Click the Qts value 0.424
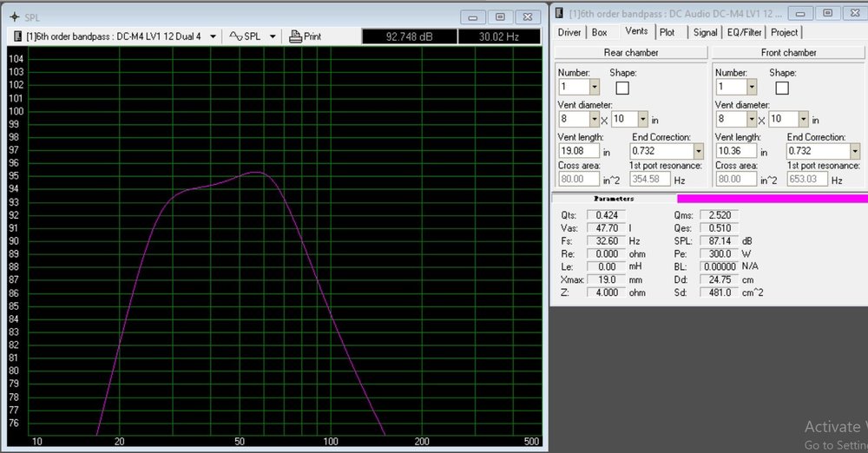 pyautogui.click(x=607, y=215)
